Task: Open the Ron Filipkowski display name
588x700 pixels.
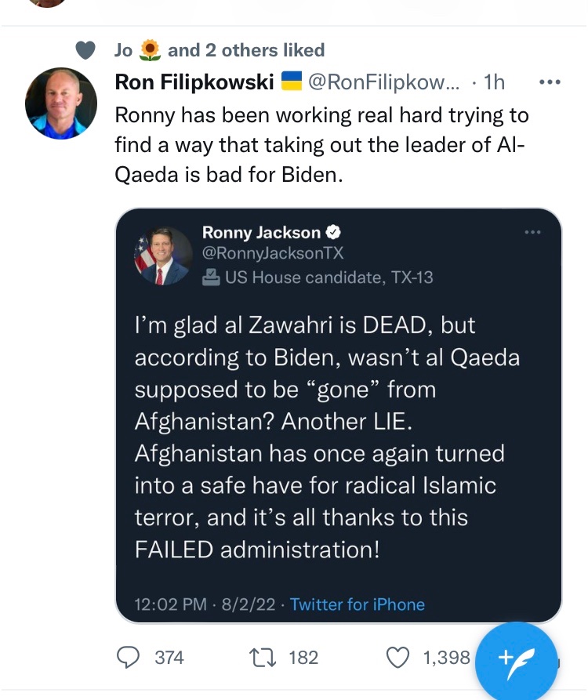Action: pyautogui.click(x=194, y=82)
